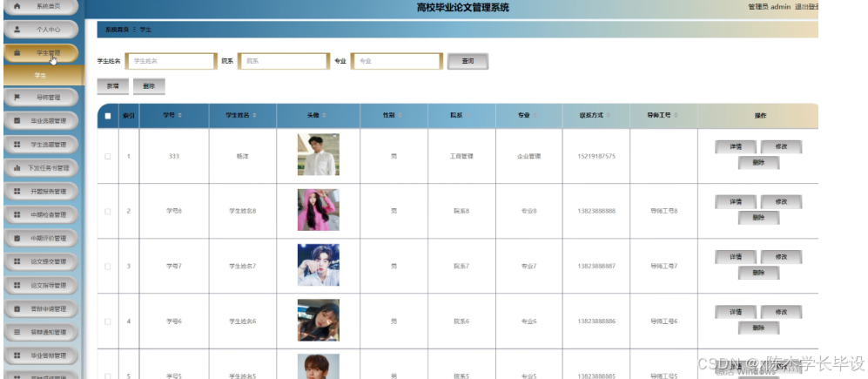Click the flag icon for 导师管理
The height and width of the screenshot is (379, 868).
click(x=17, y=98)
